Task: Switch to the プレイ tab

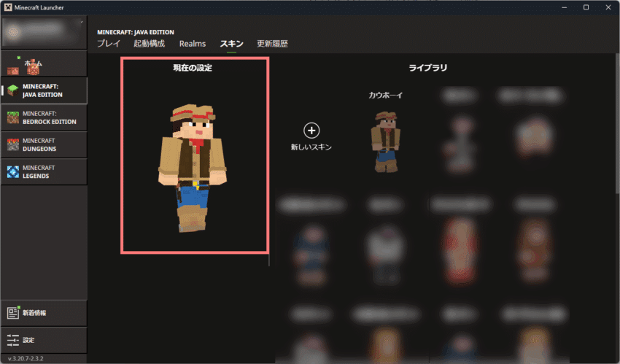Action: (x=109, y=44)
